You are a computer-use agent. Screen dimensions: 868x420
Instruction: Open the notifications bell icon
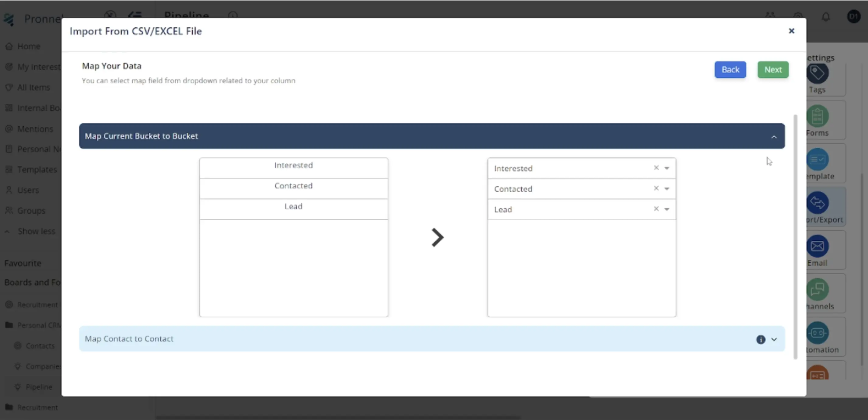825,16
